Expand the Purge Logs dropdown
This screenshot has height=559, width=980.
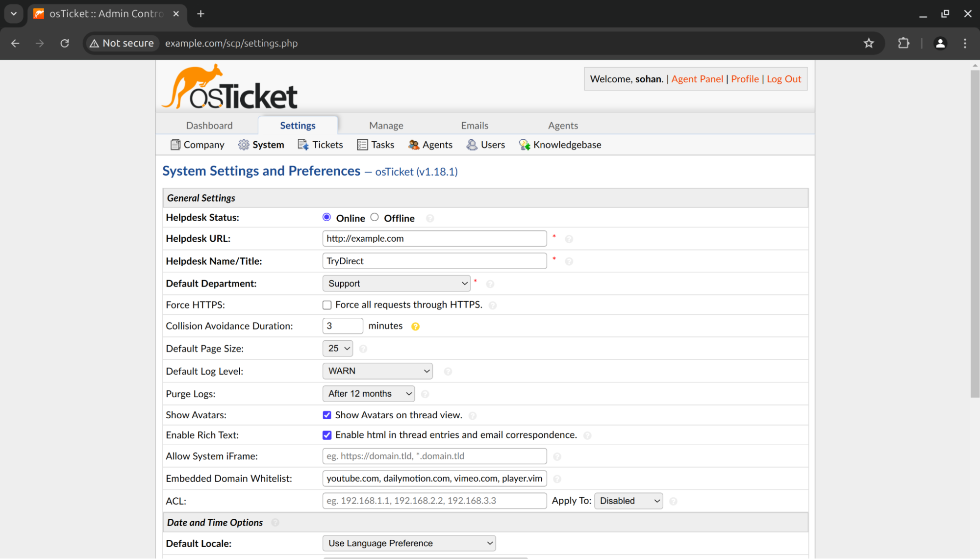[368, 393]
